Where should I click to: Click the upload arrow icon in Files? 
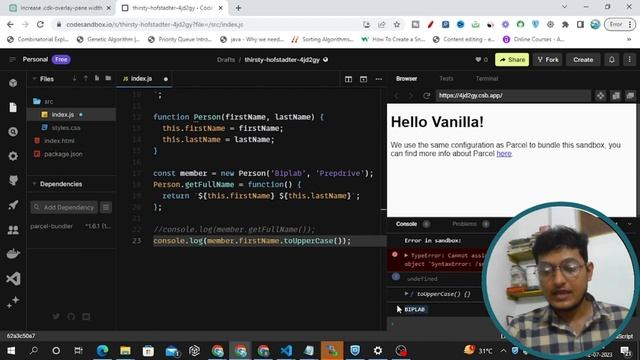pos(85,78)
